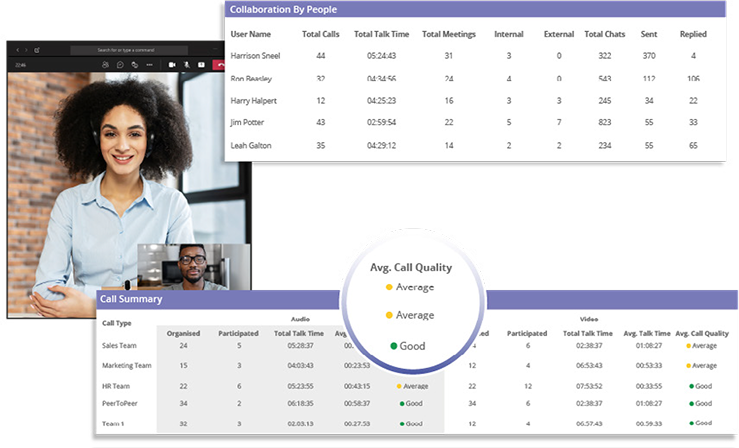Click the Good status in magnifier
739x448 pixels.
(x=408, y=346)
